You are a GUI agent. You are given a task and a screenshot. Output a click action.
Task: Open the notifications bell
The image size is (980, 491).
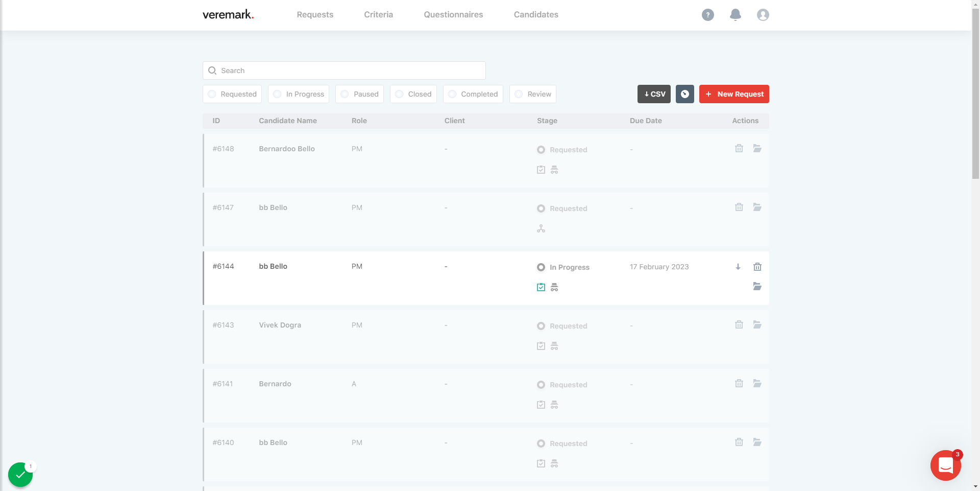coord(735,15)
